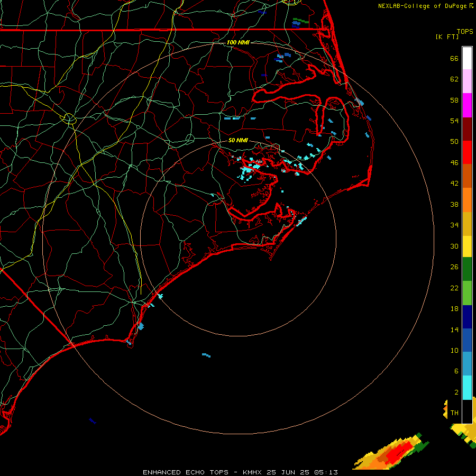Click the '100 NMI' range ring label
Viewport: 476px width, 476px height.
[238, 42]
